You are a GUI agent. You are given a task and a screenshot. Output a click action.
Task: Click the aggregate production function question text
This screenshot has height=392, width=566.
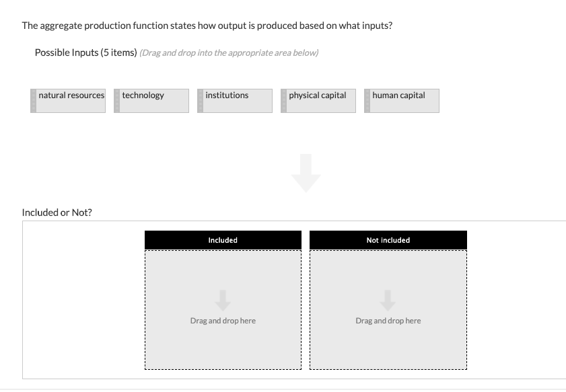tap(208, 26)
